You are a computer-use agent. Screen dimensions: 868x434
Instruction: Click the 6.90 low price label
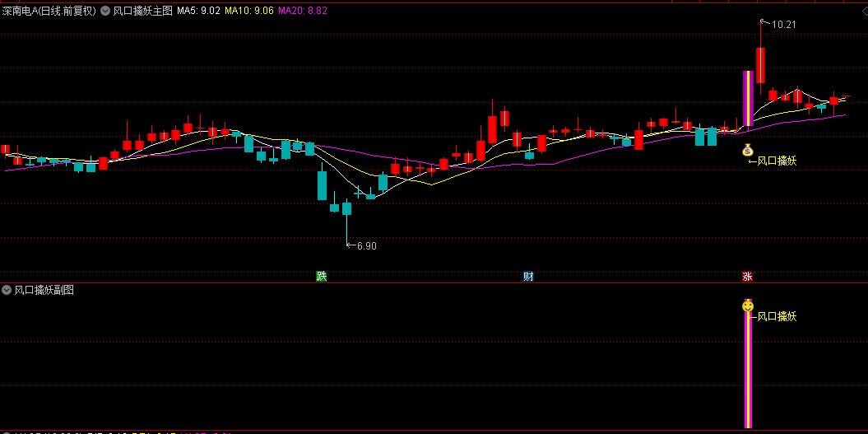click(x=366, y=246)
